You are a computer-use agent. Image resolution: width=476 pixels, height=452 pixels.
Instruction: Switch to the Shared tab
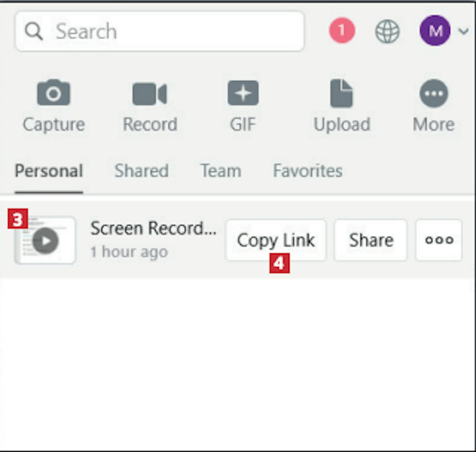tap(142, 171)
